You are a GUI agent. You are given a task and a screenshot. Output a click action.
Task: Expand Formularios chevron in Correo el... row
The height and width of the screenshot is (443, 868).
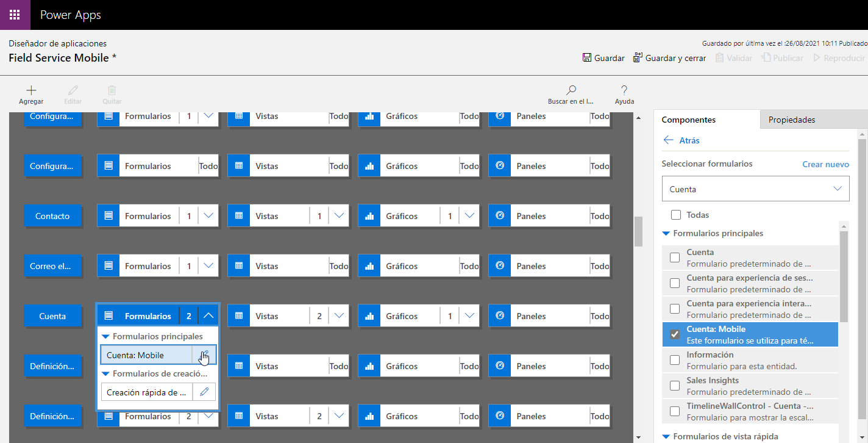tap(208, 266)
